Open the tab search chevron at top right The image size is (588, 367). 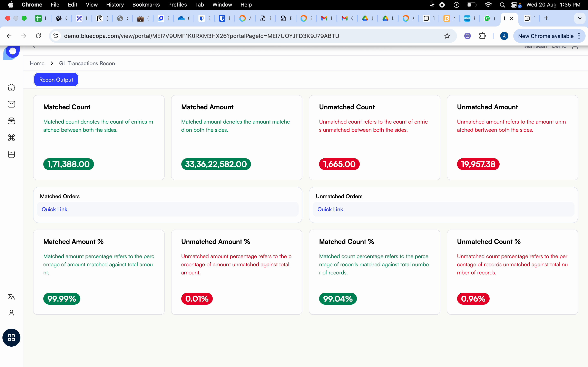579,18
